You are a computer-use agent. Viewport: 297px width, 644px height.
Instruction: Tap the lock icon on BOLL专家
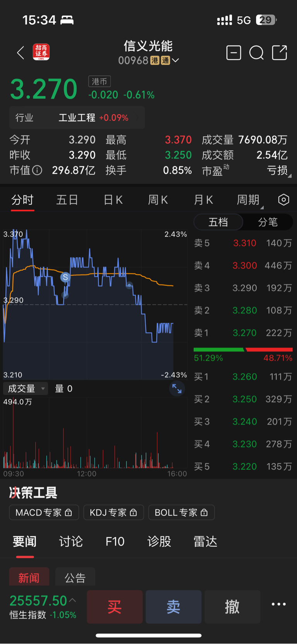point(205,512)
